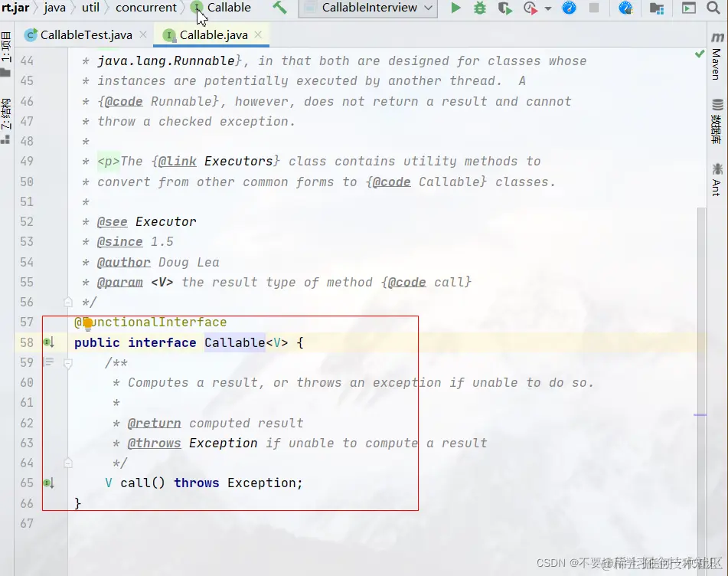
Task: Click line number 65 in gutter
Action: [x=27, y=483]
